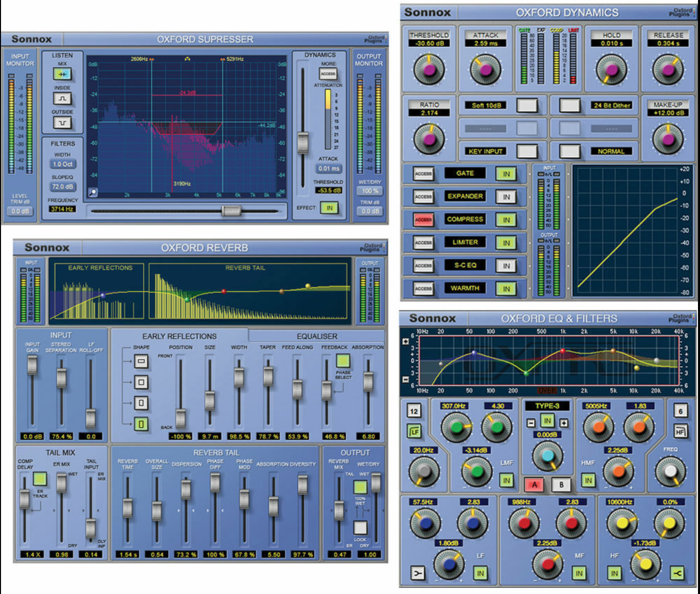Click the ACCESS button next to WARMTH
The width and height of the screenshot is (700, 594).
pos(424,288)
